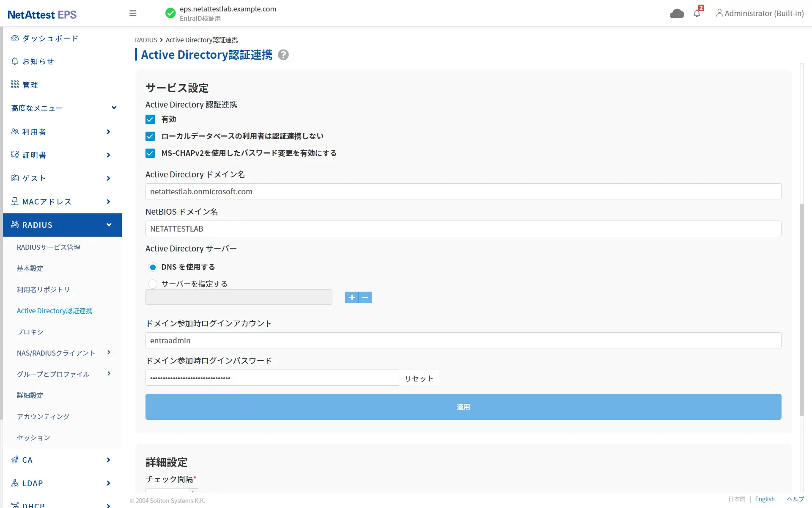
Task: Toggle MS-CHAPv2 password change checkbox
Action: click(x=150, y=153)
